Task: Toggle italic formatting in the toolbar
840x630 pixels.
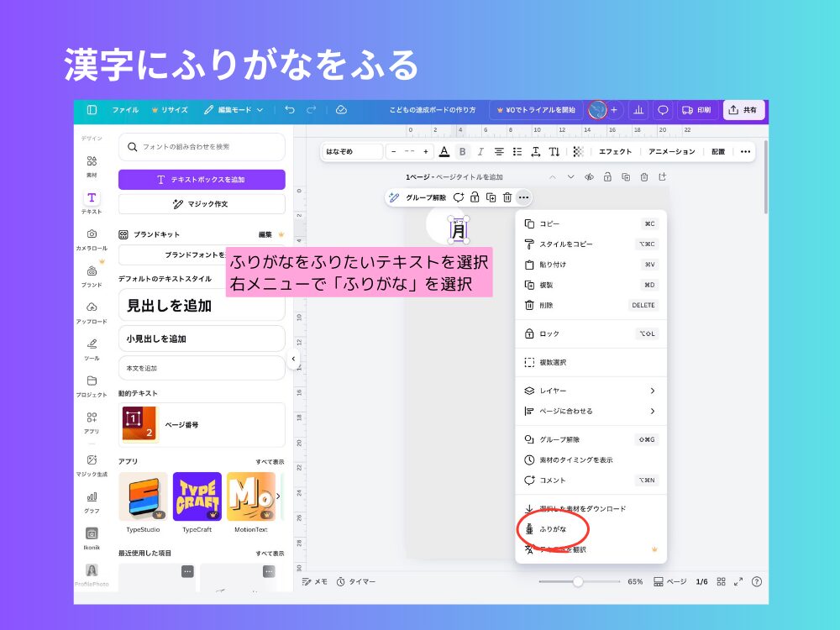Action: [x=480, y=151]
